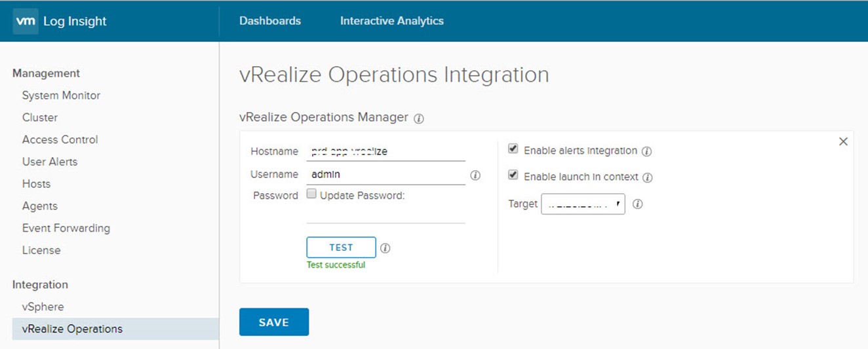The image size is (868, 349).
Task: Open vSphere integration page
Action: 43,307
